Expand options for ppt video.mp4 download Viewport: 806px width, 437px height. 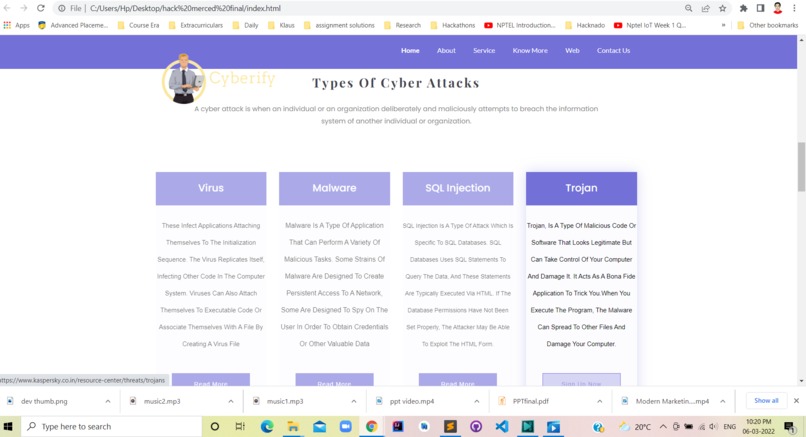pos(477,401)
